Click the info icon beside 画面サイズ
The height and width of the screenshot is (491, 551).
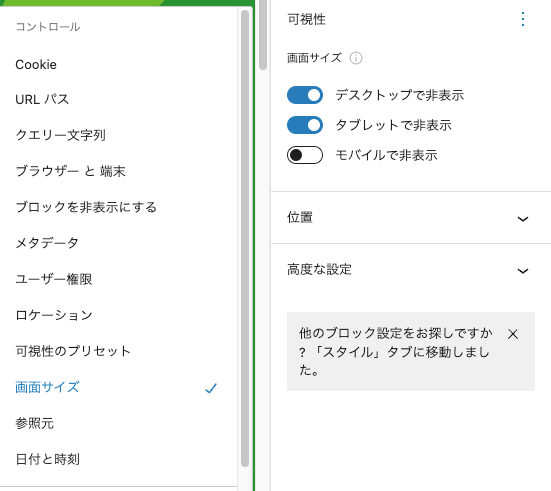point(356,58)
